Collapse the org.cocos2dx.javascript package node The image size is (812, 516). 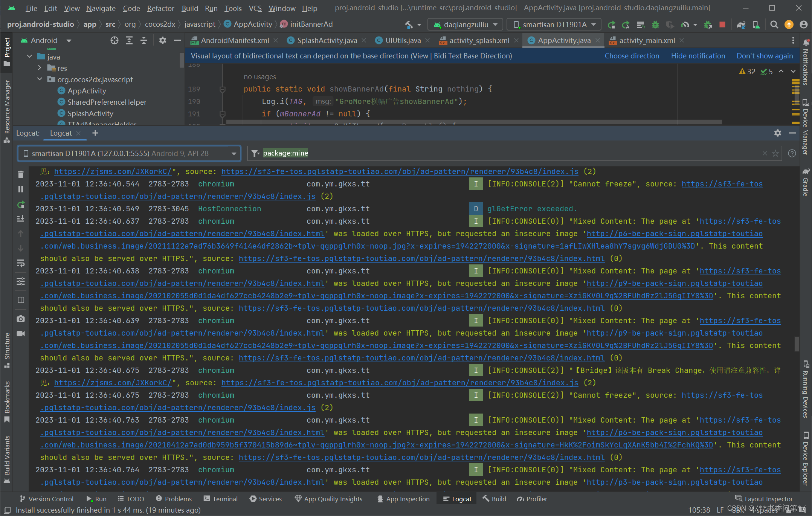(40, 79)
